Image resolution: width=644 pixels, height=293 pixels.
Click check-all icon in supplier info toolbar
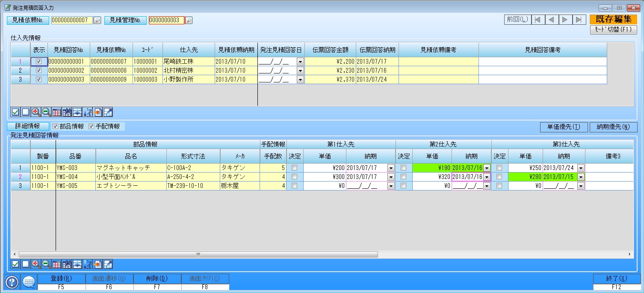pyautogui.click(x=15, y=112)
